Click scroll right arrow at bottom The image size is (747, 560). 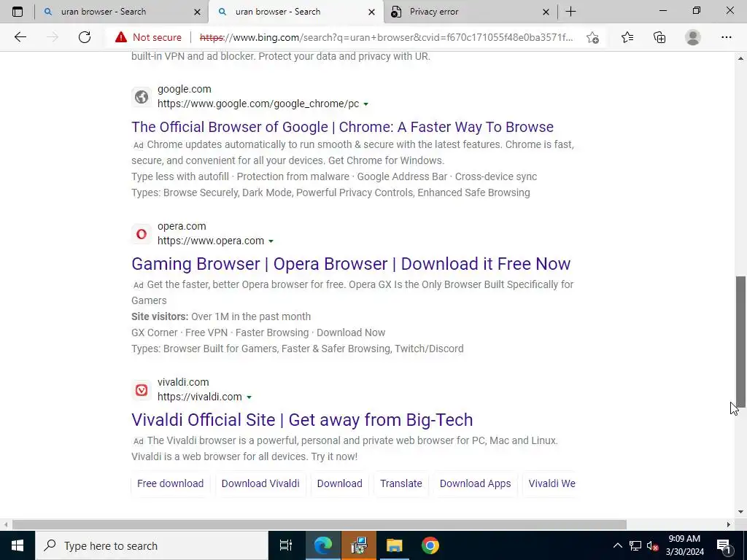(x=729, y=524)
